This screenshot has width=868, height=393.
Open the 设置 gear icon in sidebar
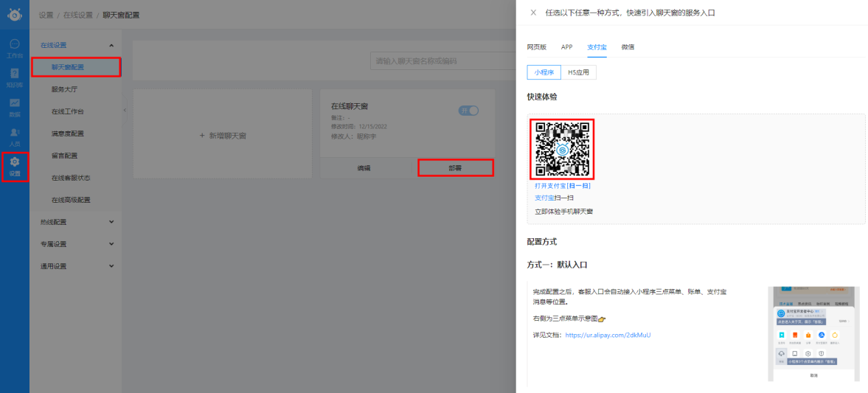15,166
